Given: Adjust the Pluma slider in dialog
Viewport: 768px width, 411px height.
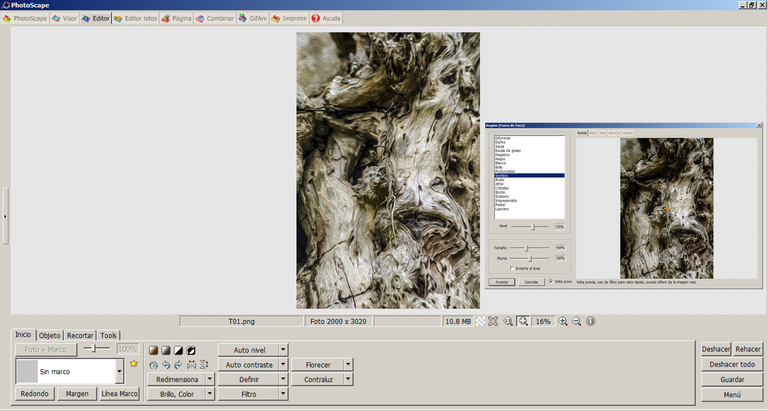Looking at the screenshot, I should point(530,258).
